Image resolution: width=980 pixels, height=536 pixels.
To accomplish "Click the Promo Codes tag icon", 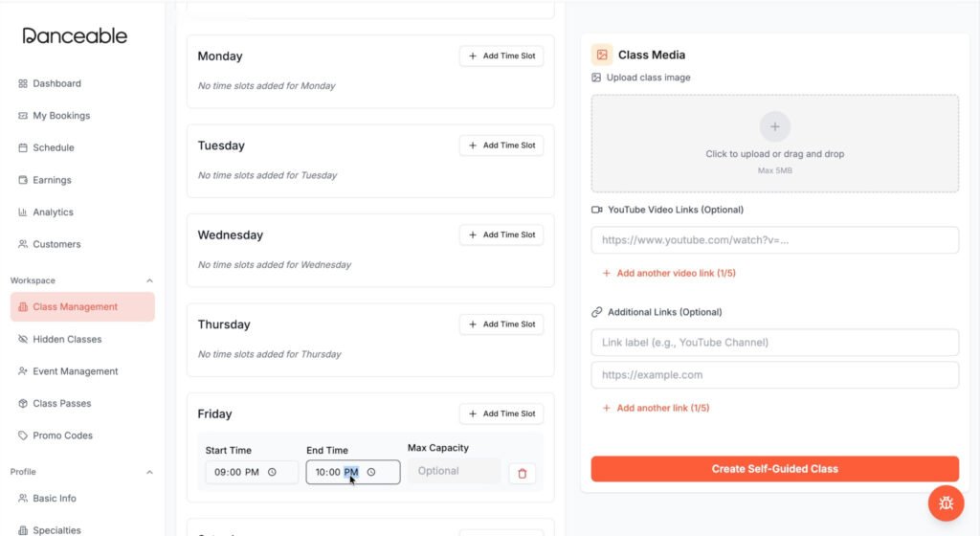I will coord(23,435).
